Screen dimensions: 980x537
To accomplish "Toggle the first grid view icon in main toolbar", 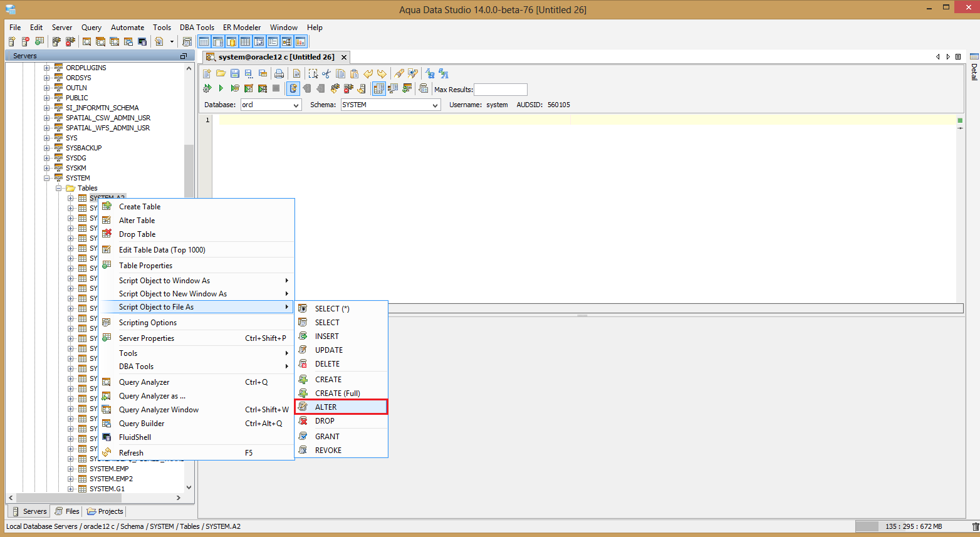I will coord(204,41).
